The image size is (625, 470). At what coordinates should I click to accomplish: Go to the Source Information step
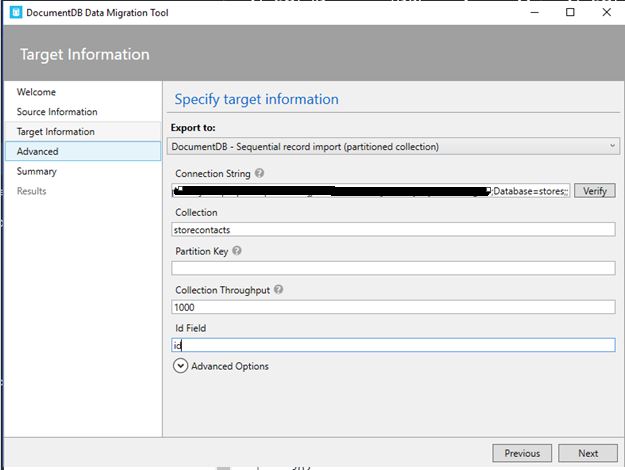(83, 112)
